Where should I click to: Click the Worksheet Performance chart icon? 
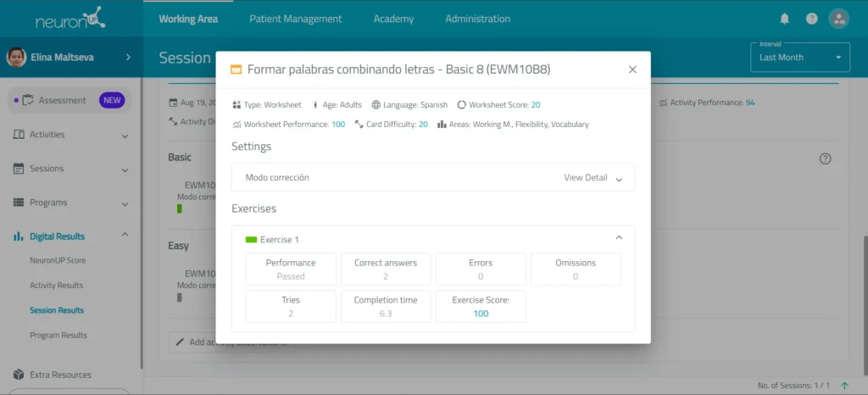pos(237,125)
